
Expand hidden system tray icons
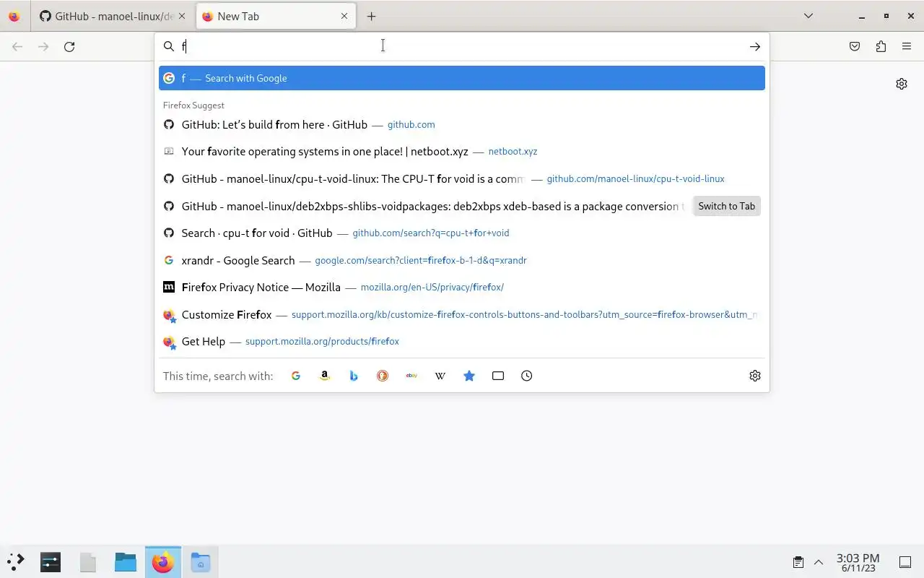click(x=819, y=562)
